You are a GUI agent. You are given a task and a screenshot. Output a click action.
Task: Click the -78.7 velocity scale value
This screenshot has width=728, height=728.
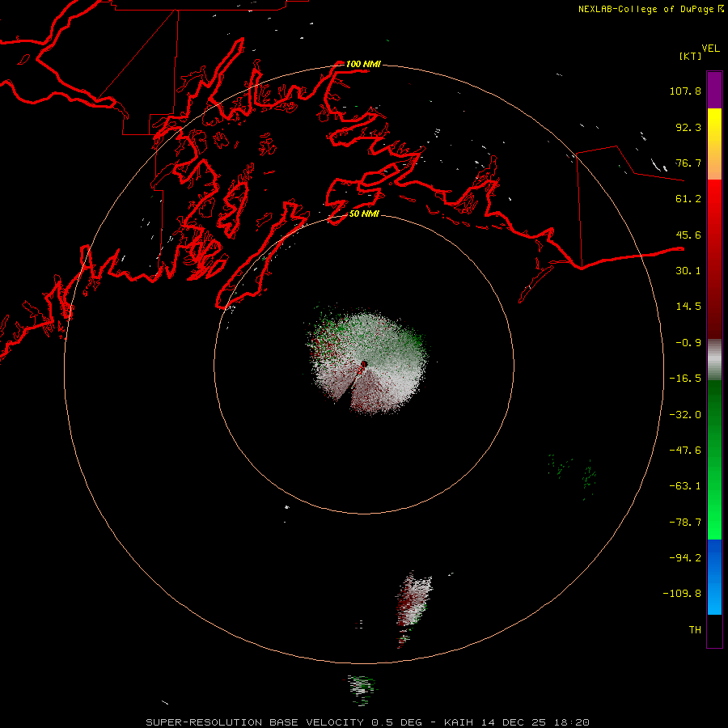coord(685,523)
